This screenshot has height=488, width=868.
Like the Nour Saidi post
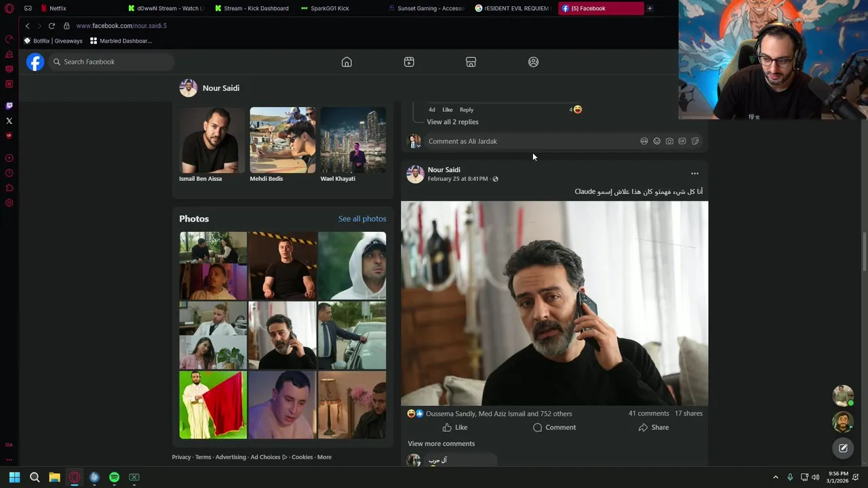click(455, 428)
